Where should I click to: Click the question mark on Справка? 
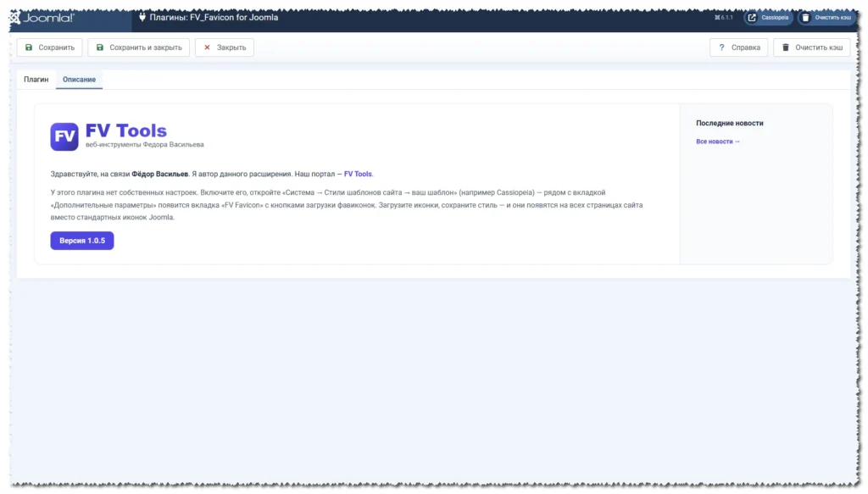tap(721, 47)
